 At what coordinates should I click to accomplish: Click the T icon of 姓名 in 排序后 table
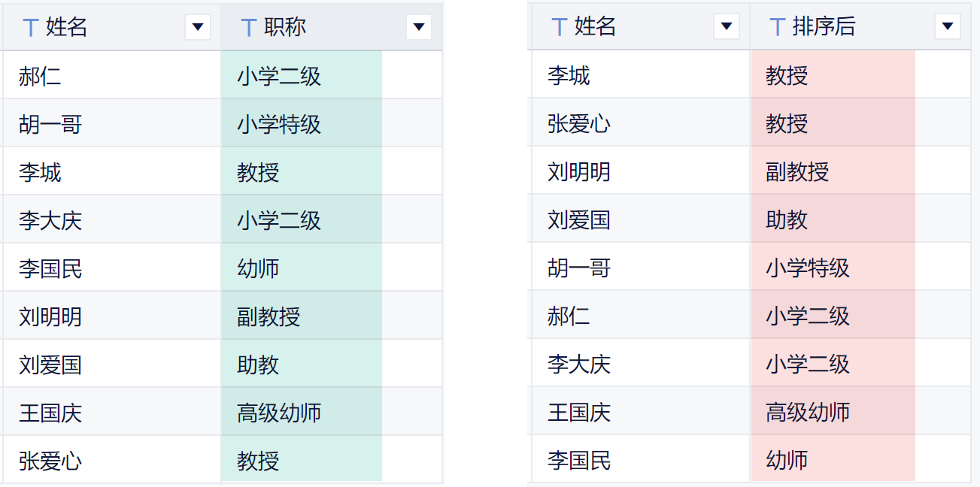(559, 27)
